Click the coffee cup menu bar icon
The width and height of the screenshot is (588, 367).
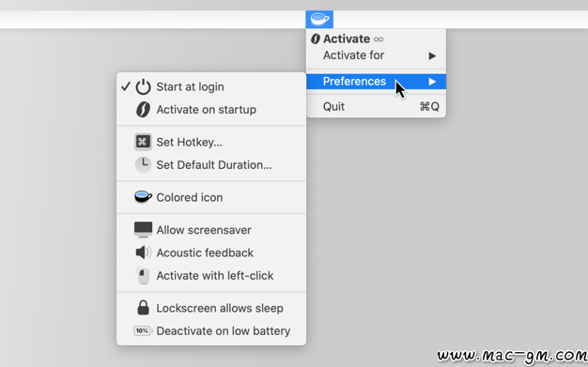(319, 19)
